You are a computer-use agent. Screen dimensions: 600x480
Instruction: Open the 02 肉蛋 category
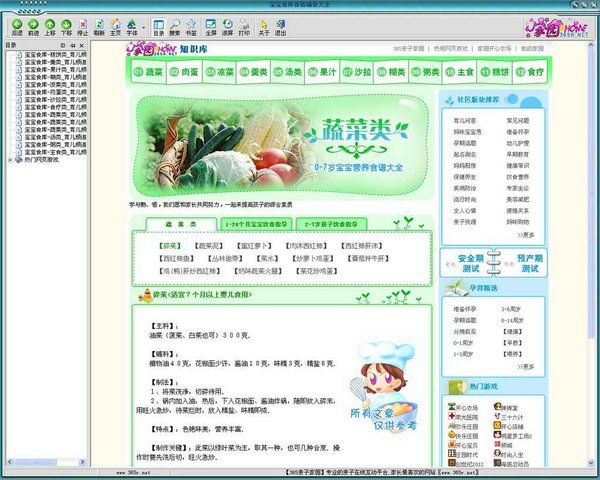tap(184, 72)
